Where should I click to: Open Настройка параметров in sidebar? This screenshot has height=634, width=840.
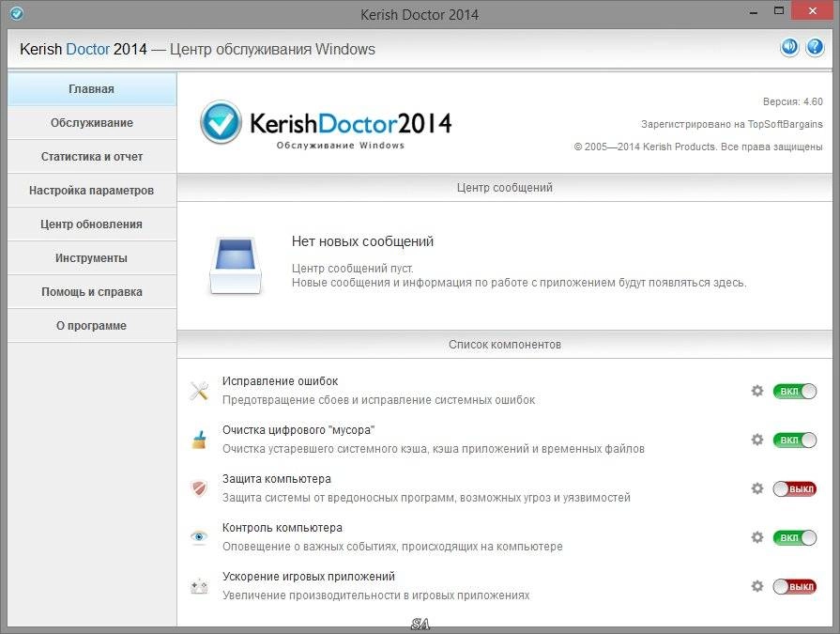click(x=92, y=191)
